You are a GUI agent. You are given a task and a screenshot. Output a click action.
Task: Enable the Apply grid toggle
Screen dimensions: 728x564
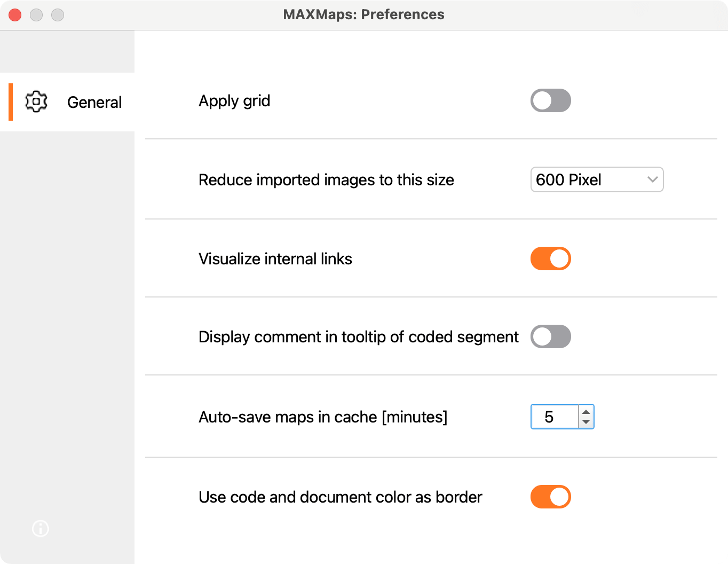(x=550, y=100)
